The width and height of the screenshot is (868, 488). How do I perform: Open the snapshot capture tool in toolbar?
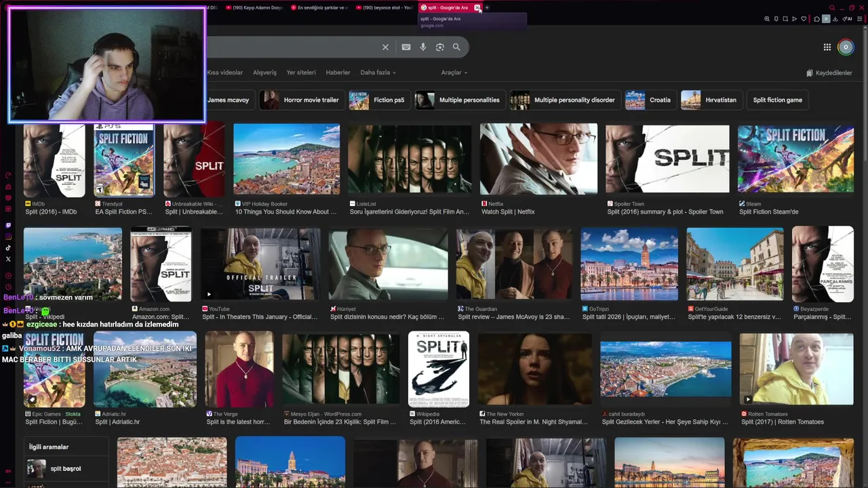(785, 19)
